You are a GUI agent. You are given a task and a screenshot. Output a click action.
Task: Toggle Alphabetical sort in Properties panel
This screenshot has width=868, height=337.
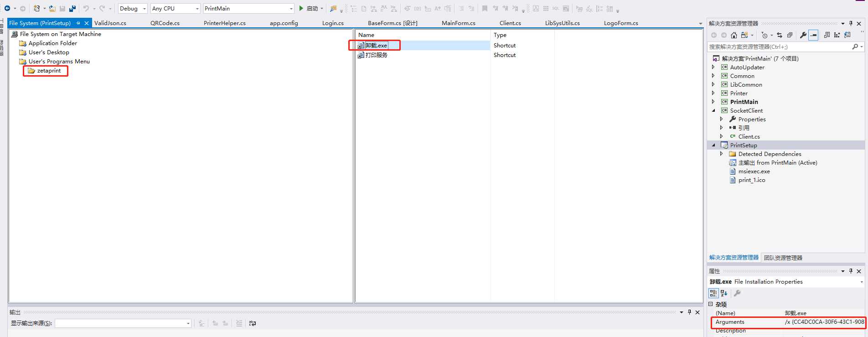click(724, 293)
